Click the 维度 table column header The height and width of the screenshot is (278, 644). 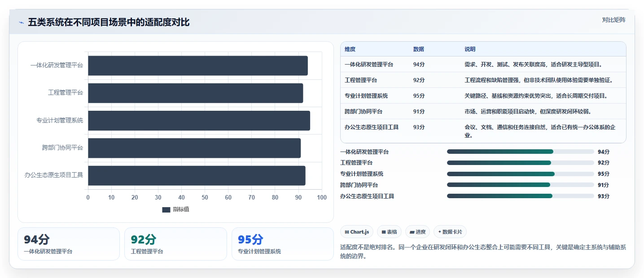[x=350, y=49]
